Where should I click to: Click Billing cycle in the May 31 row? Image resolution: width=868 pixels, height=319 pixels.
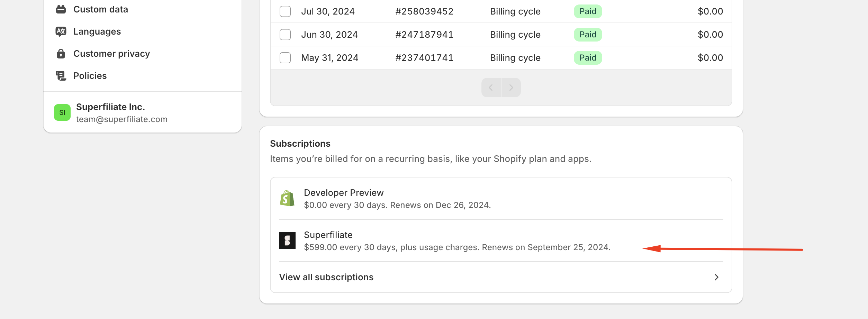pyautogui.click(x=515, y=58)
